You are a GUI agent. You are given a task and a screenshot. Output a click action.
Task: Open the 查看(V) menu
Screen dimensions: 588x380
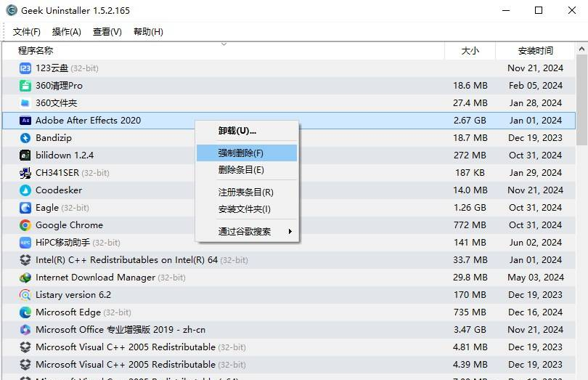(107, 32)
